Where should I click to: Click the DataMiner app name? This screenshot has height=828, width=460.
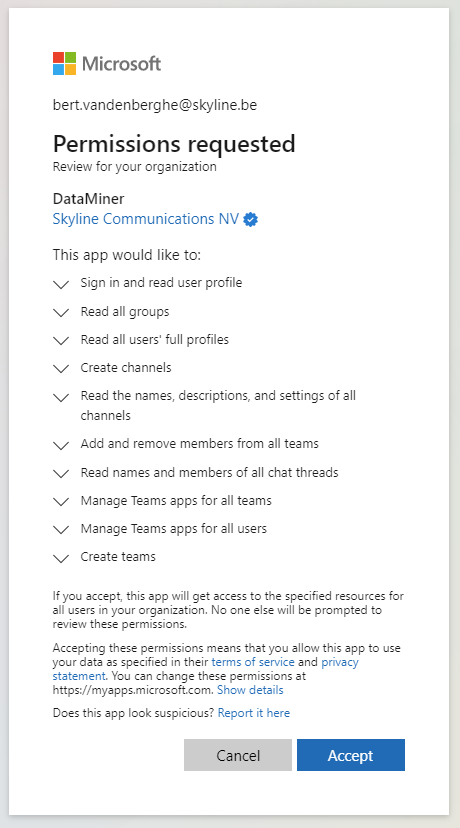(x=89, y=199)
